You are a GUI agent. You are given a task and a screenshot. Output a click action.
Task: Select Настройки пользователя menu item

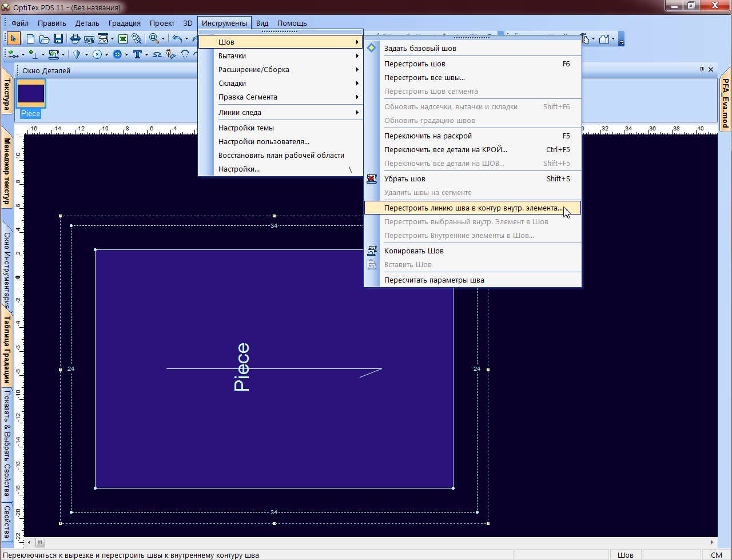click(264, 142)
